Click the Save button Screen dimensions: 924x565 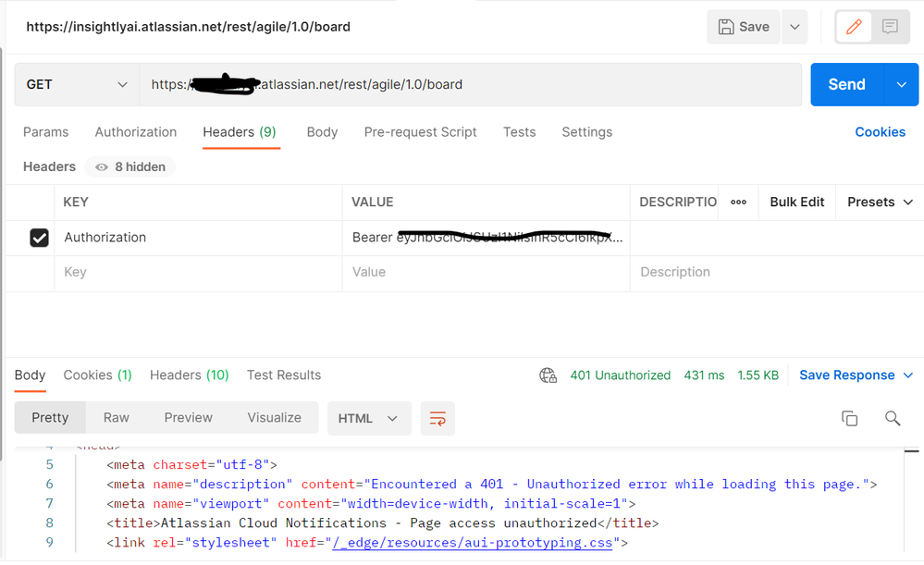(744, 27)
